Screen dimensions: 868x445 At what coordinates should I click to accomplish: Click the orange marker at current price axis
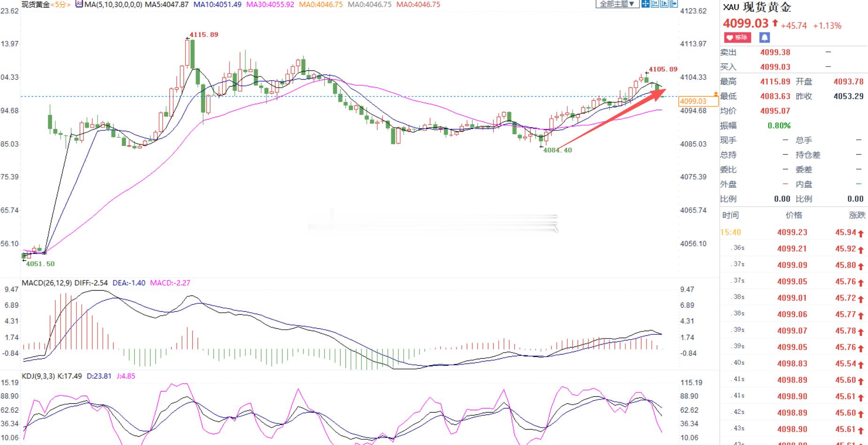click(x=716, y=95)
